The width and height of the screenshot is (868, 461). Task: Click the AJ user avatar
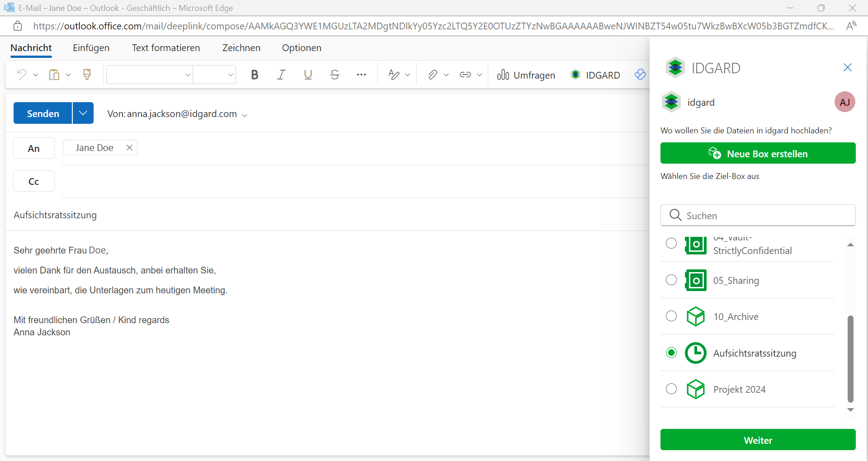point(844,102)
